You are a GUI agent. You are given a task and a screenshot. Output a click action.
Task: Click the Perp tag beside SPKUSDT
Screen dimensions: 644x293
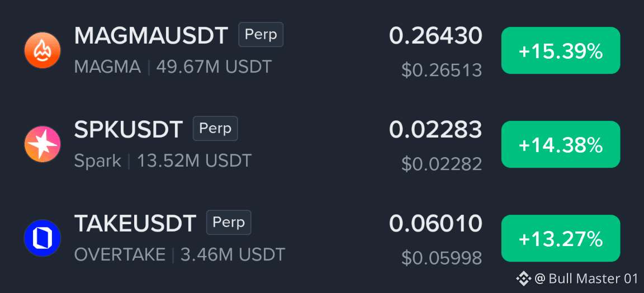click(215, 129)
